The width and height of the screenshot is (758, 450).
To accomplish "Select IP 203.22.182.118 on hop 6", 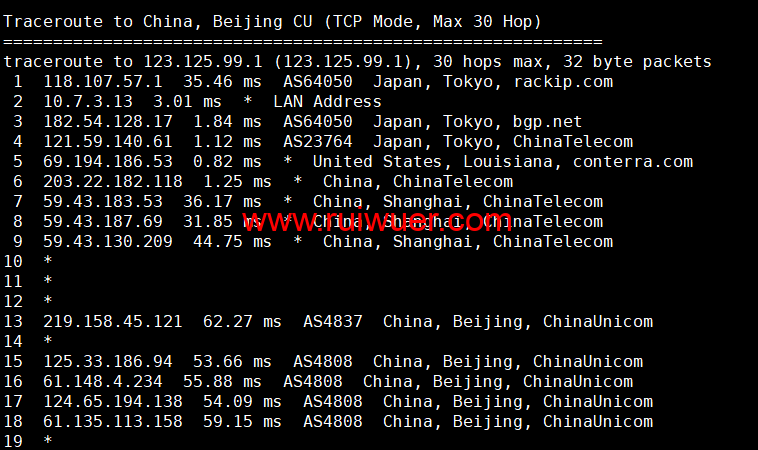I will [113, 182].
